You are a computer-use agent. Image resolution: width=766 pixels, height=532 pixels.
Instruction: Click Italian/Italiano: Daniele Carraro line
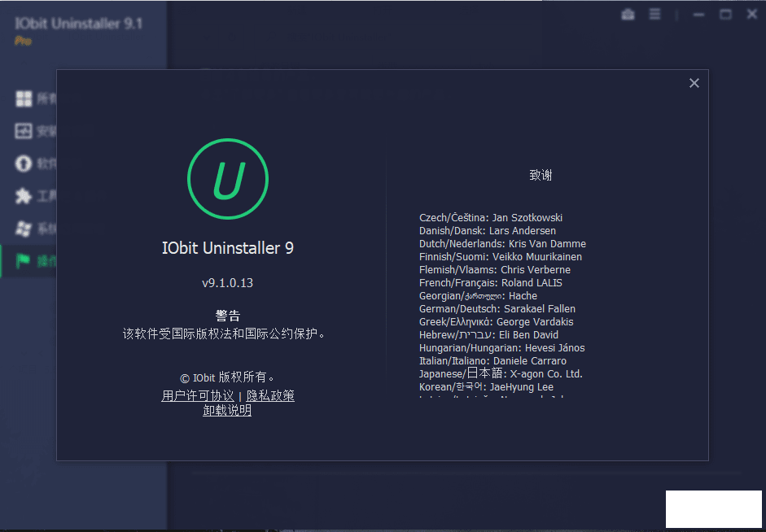tap(492, 360)
